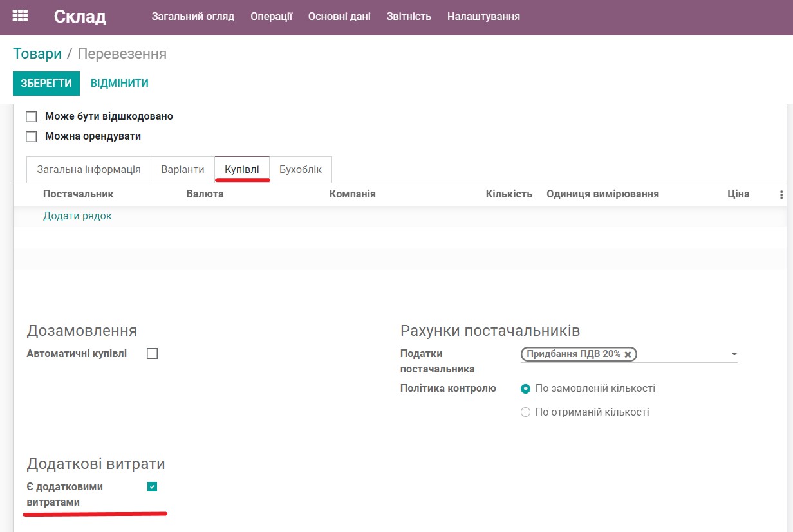This screenshot has height=532, width=793.
Task: Switch to the "Варіанти" tab
Action: [182, 169]
